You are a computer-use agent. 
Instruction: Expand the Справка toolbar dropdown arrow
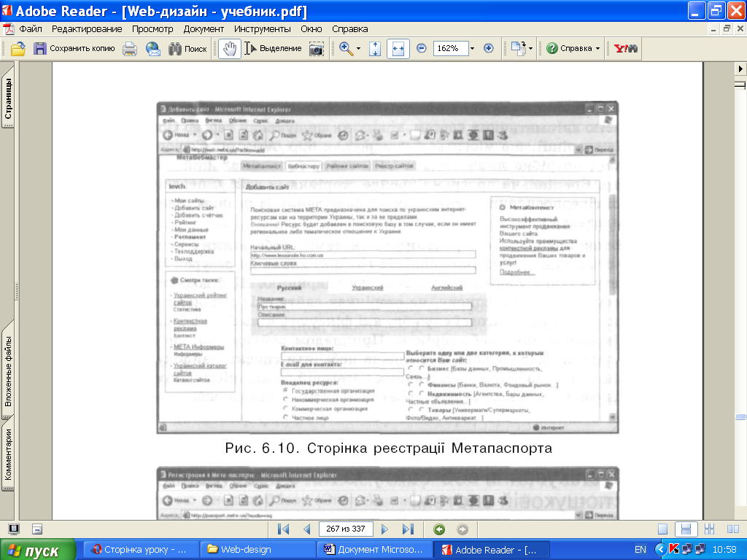coord(597,49)
